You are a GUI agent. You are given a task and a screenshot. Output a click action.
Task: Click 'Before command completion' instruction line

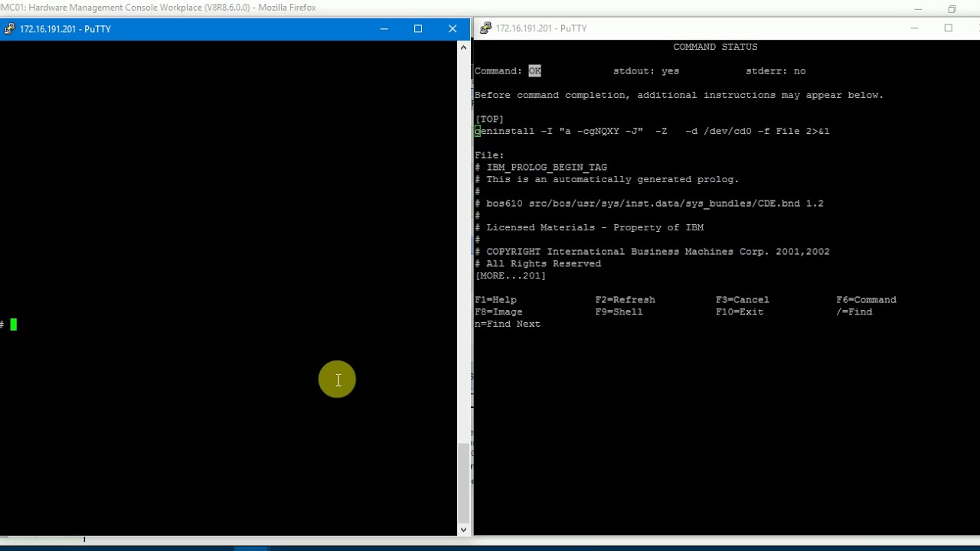tap(679, 96)
